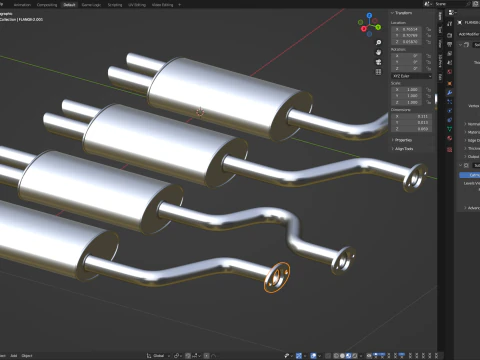Screen dimensions: 480x360
Task: Open the Scripting workspace tab
Action: pos(115,5)
